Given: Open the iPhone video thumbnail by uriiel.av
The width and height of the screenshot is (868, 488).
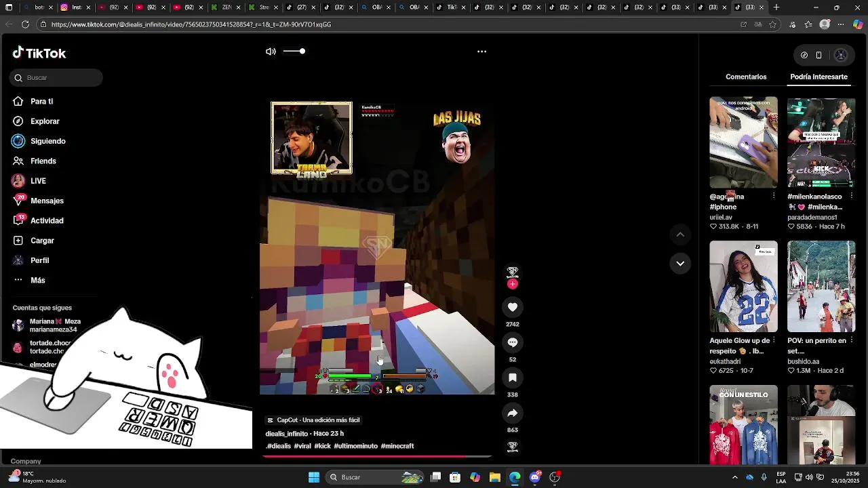Looking at the screenshot, I should pyautogui.click(x=743, y=142).
